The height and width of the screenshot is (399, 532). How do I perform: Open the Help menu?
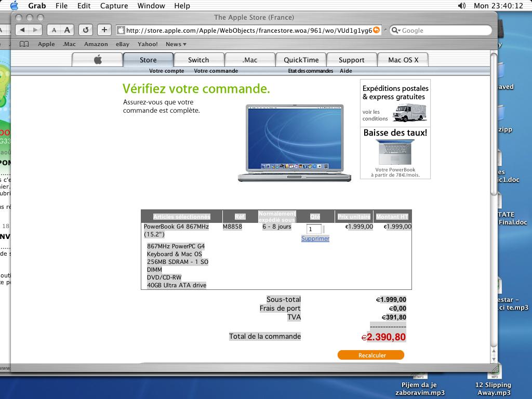(182, 6)
